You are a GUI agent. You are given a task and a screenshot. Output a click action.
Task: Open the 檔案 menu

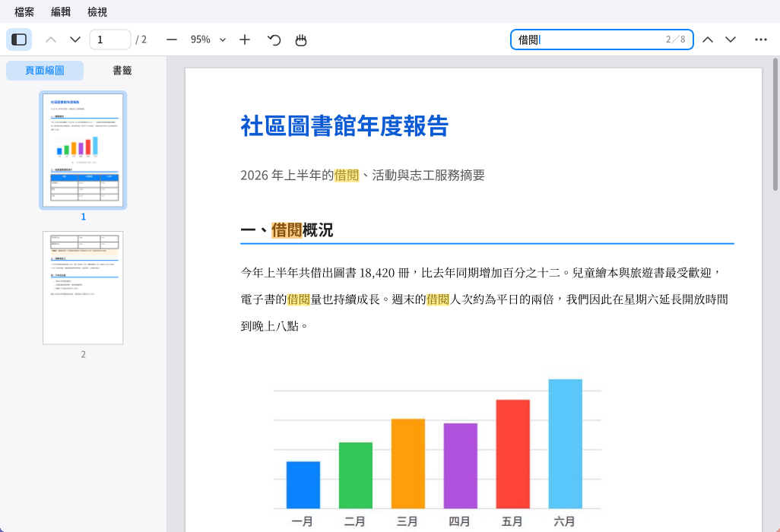click(24, 11)
